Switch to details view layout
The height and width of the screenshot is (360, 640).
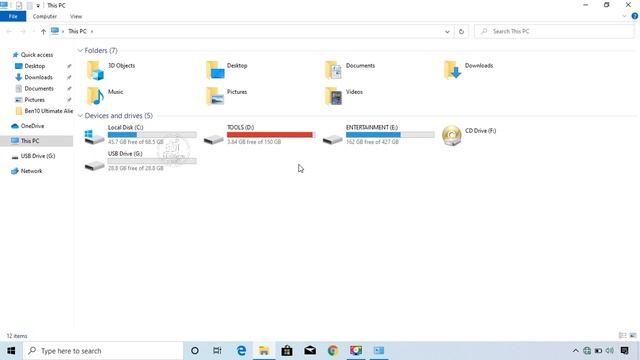click(x=622, y=336)
